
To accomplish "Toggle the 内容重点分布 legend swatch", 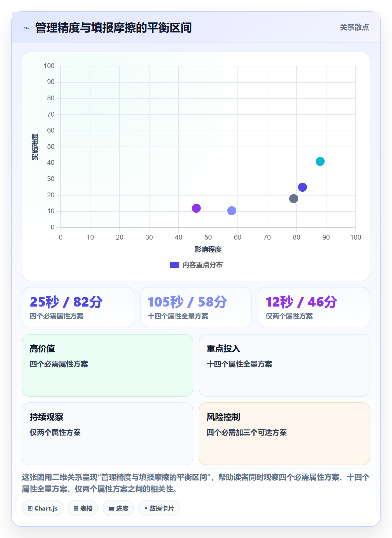I will (x=174, y=265).
